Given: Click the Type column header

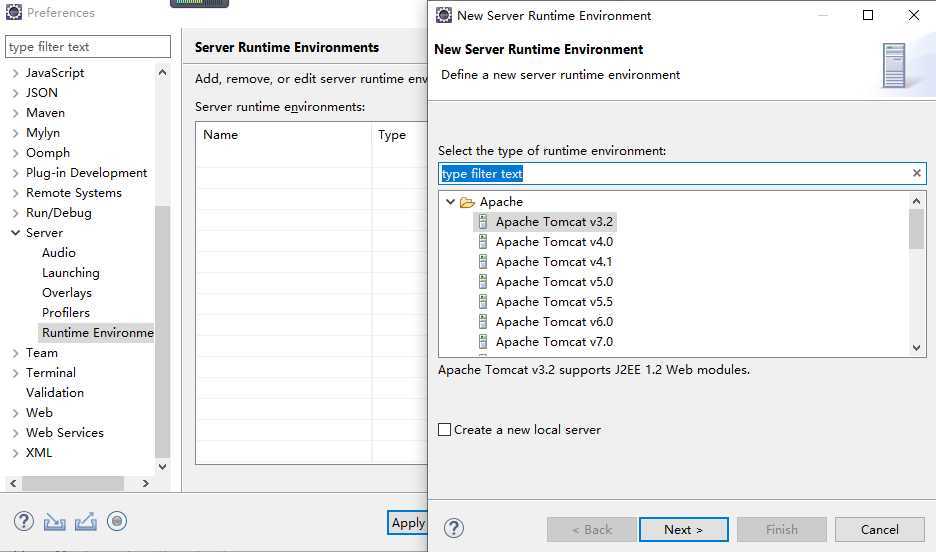Looking at the screenshot, I should pos(400,135).
